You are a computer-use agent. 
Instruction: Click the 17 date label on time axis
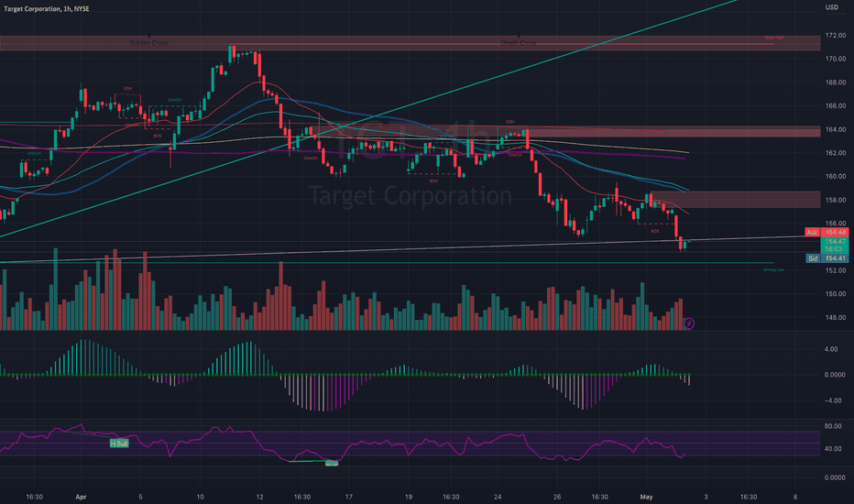tap(348, 497)
